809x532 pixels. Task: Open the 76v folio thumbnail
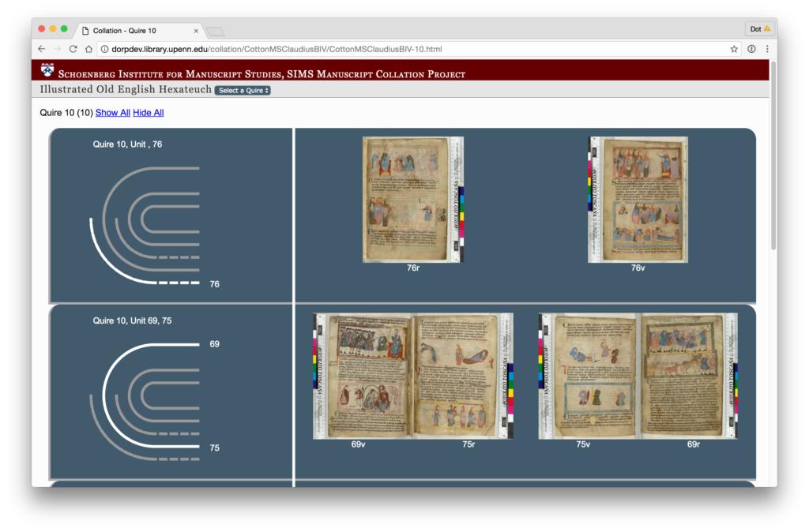tap(638, 200)
